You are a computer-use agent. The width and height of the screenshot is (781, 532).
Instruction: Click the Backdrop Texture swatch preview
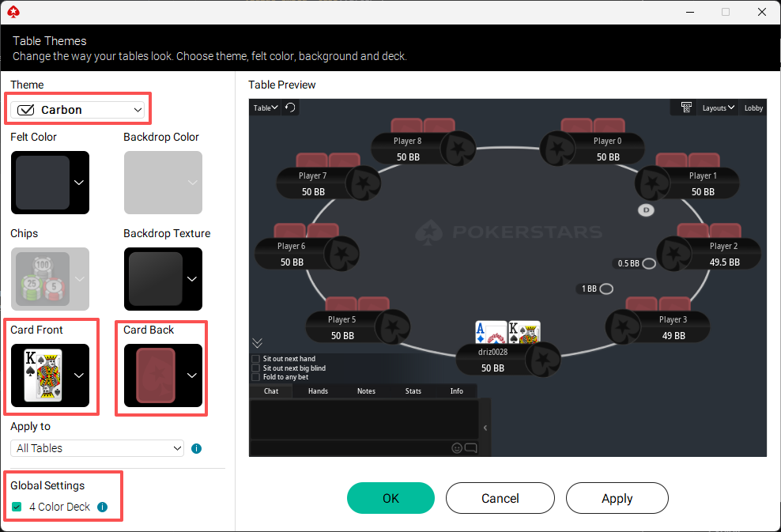156,279
